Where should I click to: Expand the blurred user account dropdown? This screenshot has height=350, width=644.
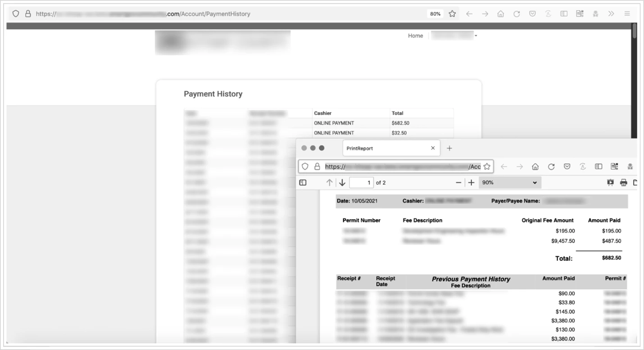pyautogui.click(x=454, y=36)
